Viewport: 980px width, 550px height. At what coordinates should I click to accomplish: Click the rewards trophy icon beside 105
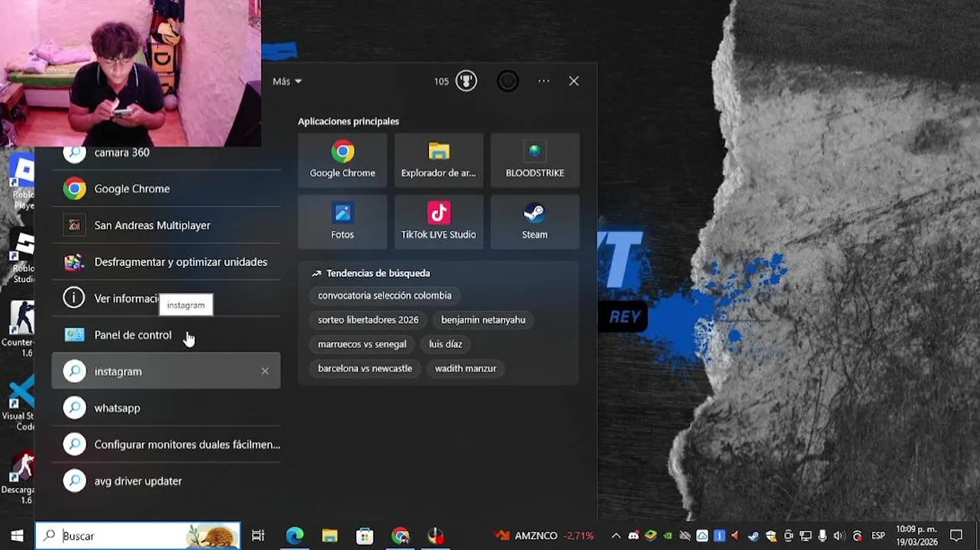(x=466, y=81)
